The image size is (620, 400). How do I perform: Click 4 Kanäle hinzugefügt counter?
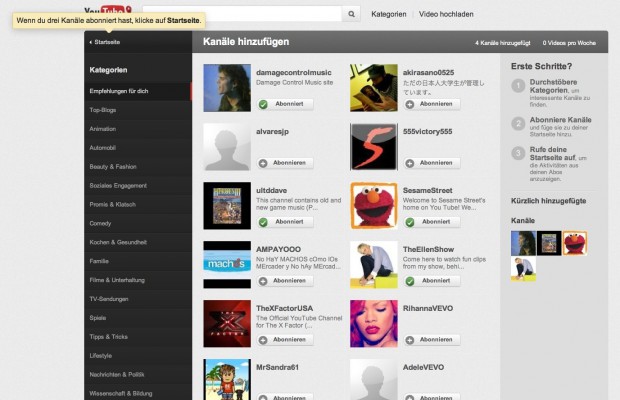(503, 43)
